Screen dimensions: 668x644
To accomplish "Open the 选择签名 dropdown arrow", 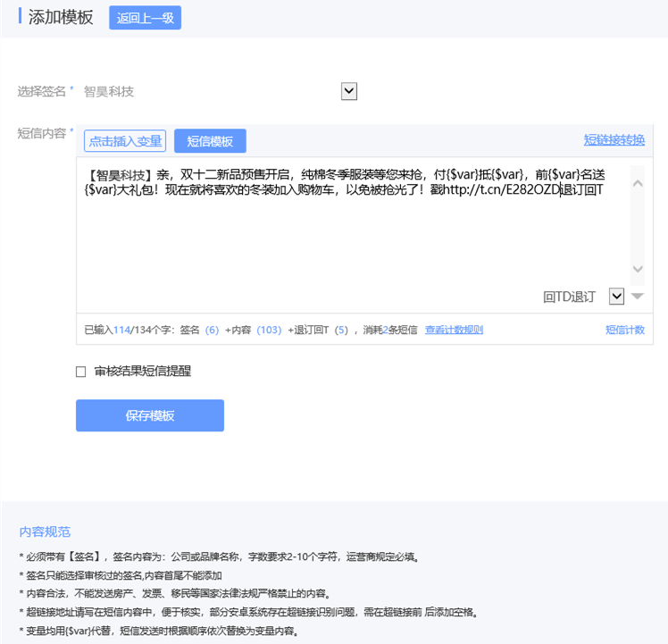I will pyautogui.click(x=349, y=91).
